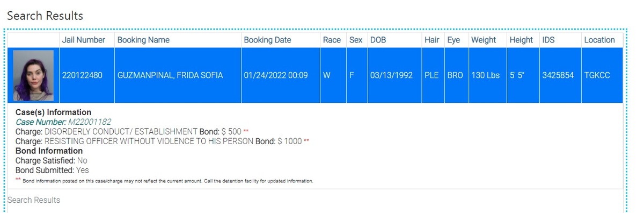
Task: Open case number M22001182 link
Action: coord(63,122)
